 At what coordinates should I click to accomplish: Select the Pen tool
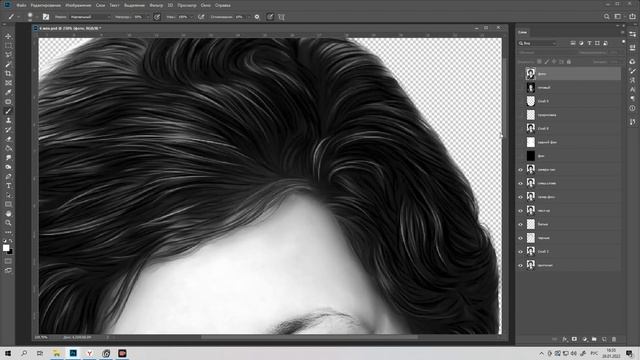tap(8, 177)
